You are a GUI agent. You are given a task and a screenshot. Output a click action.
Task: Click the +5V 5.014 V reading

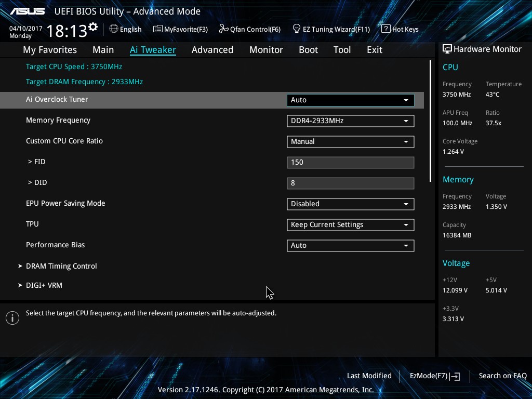point(496,290)
